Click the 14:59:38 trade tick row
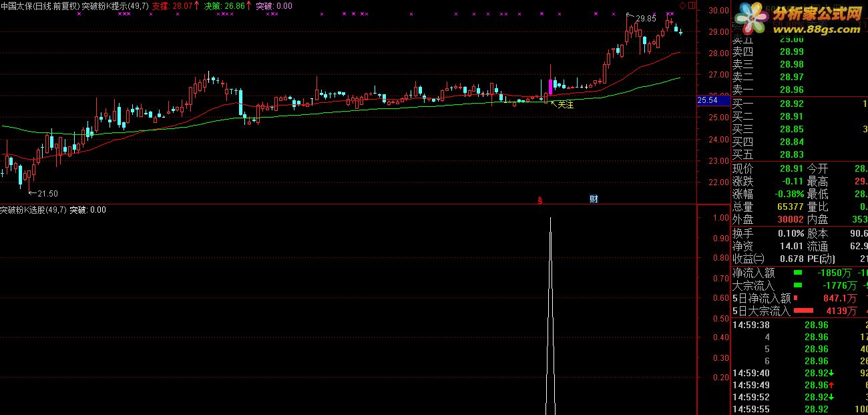 point(799,325)
